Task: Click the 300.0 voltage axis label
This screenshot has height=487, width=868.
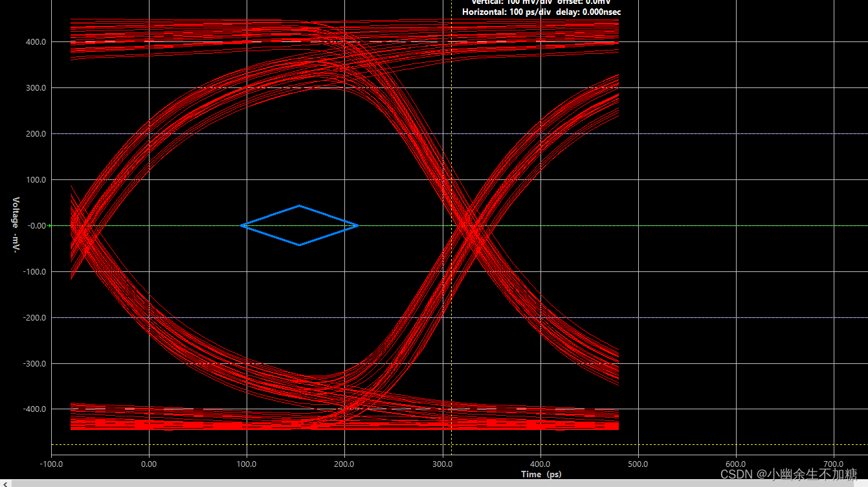Action: [37, 88]
